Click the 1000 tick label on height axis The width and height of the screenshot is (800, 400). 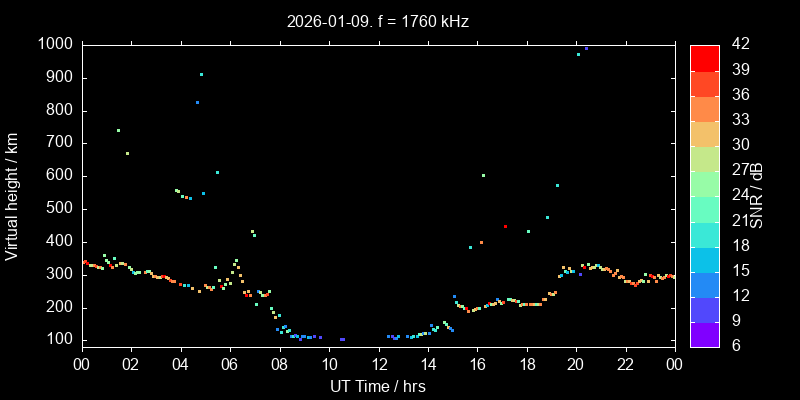coord(54,45)
